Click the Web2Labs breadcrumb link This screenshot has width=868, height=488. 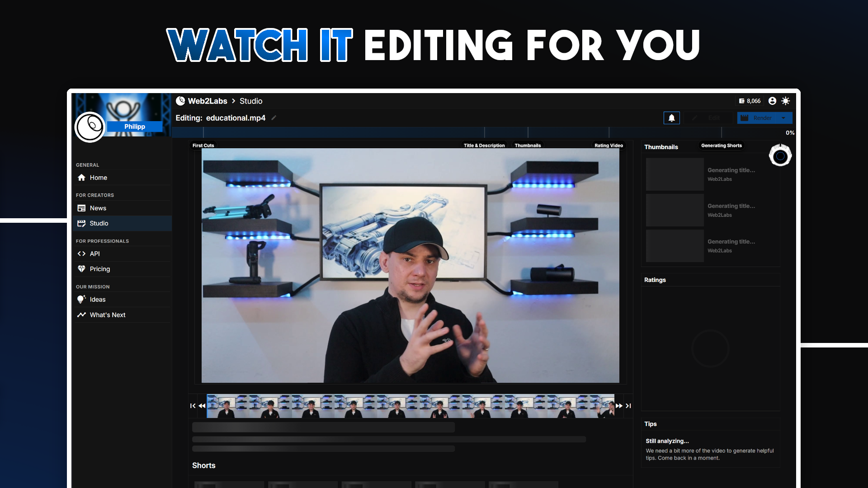[207, 101]
